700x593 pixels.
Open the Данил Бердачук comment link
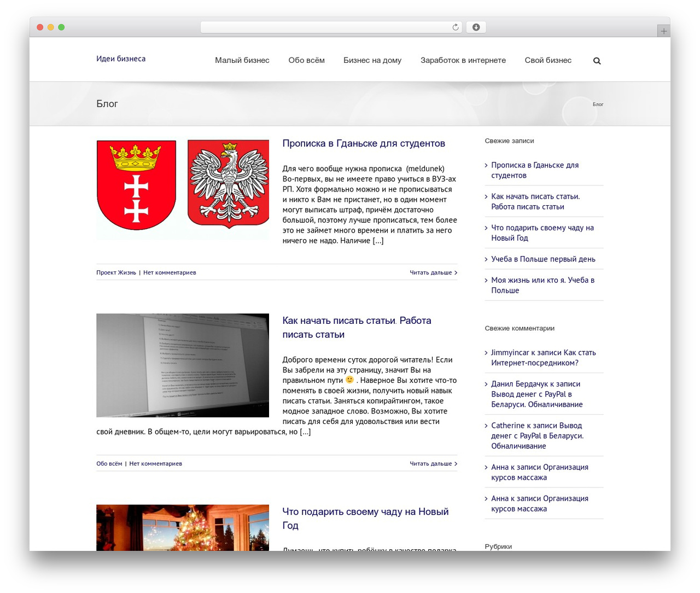pos(536,394)
